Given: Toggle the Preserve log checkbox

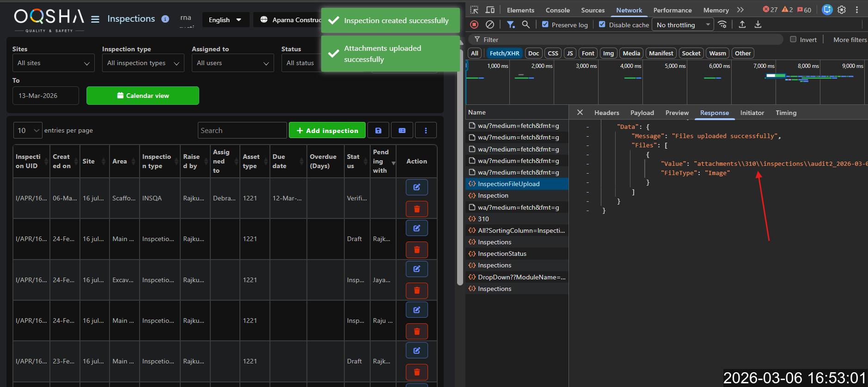Looking at the screenshot, I should [x=545, y=24].
